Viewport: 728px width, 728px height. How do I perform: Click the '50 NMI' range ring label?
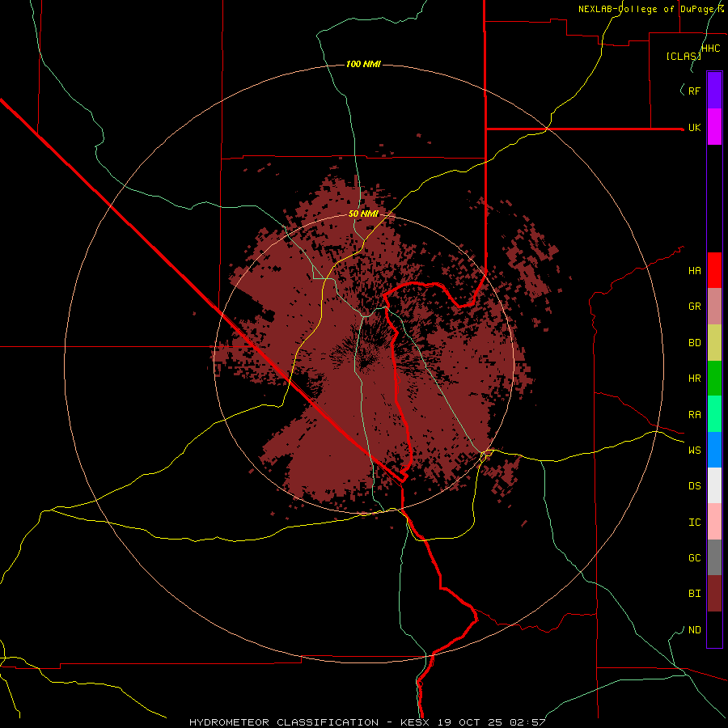point(363,214)
